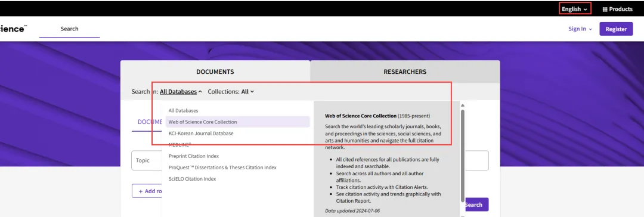Collapse the All Databases dropdown
644x217 pixels.
tap(181, 92)
